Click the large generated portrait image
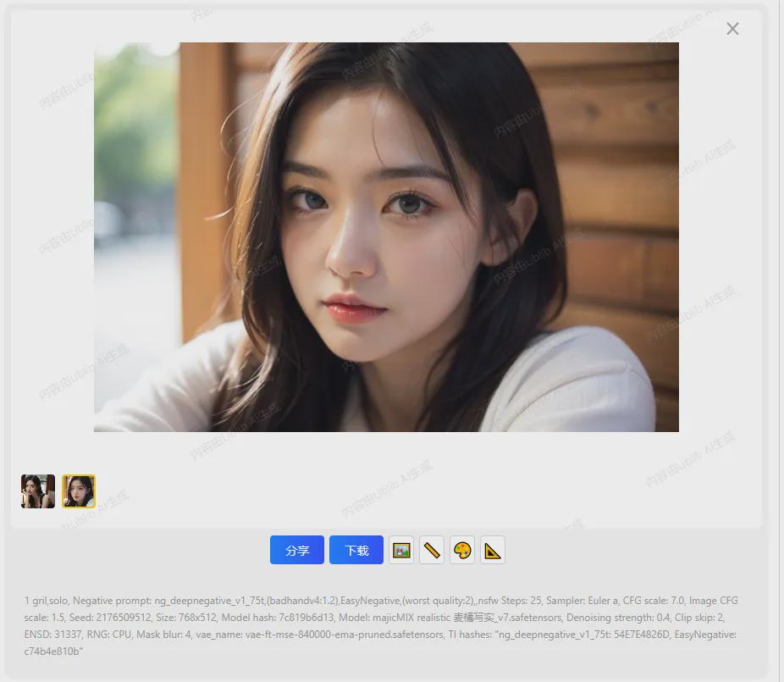This screenshot has width=784, height=682. coord(386,237)
